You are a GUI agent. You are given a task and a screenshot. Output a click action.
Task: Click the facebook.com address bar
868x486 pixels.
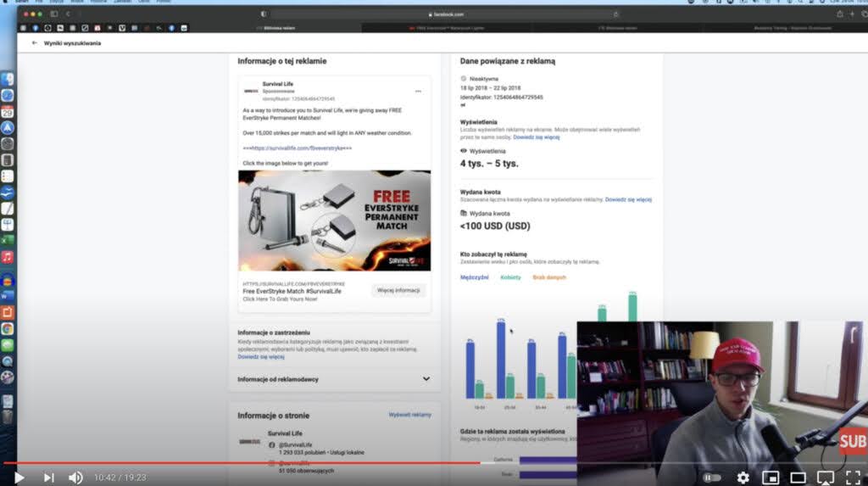(446, 14)
